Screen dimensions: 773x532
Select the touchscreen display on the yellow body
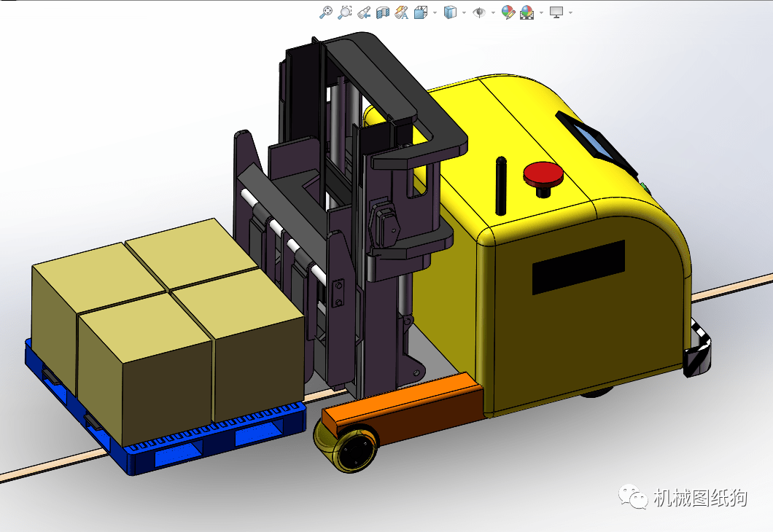click(592, 138)
